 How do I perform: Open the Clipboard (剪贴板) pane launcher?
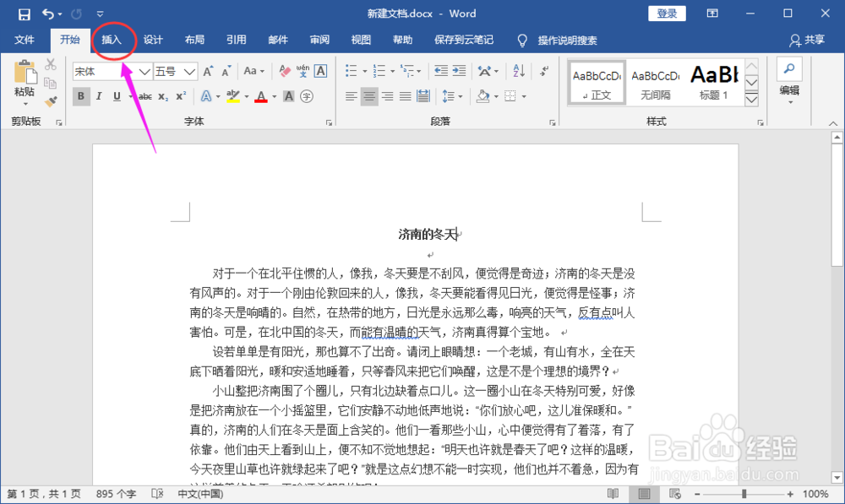tap(59, 123)
